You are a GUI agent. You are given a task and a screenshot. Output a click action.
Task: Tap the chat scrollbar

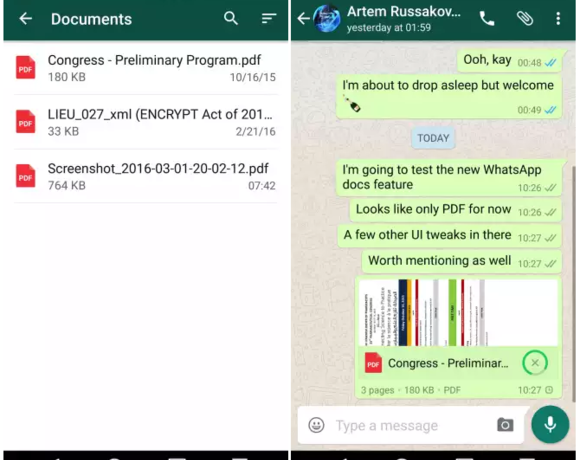pos(574,285)
